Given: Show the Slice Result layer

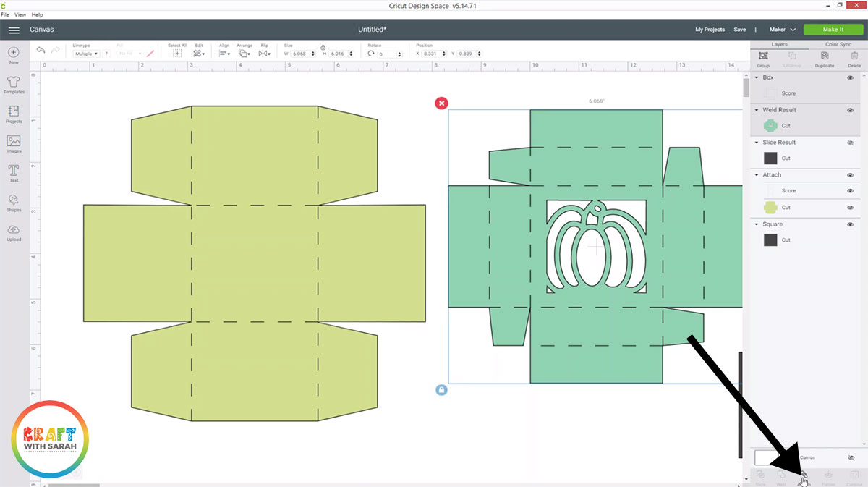Looking at the screenshot, I should tap(850, 143).
